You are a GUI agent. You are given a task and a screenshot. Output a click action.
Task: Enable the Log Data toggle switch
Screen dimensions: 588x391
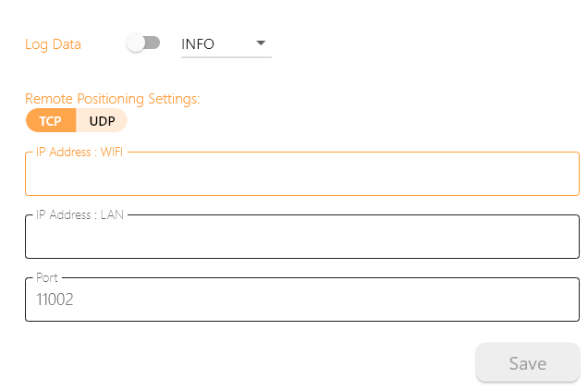(143, 43)
